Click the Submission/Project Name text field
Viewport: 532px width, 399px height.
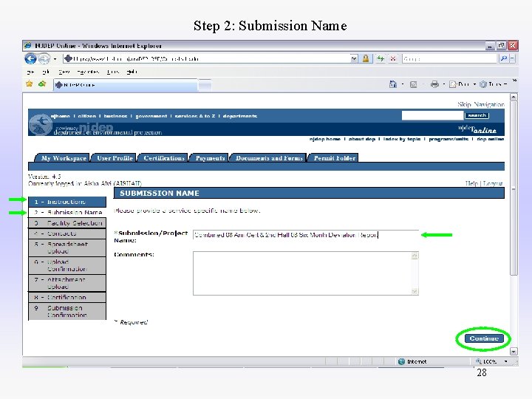point(306,235)
